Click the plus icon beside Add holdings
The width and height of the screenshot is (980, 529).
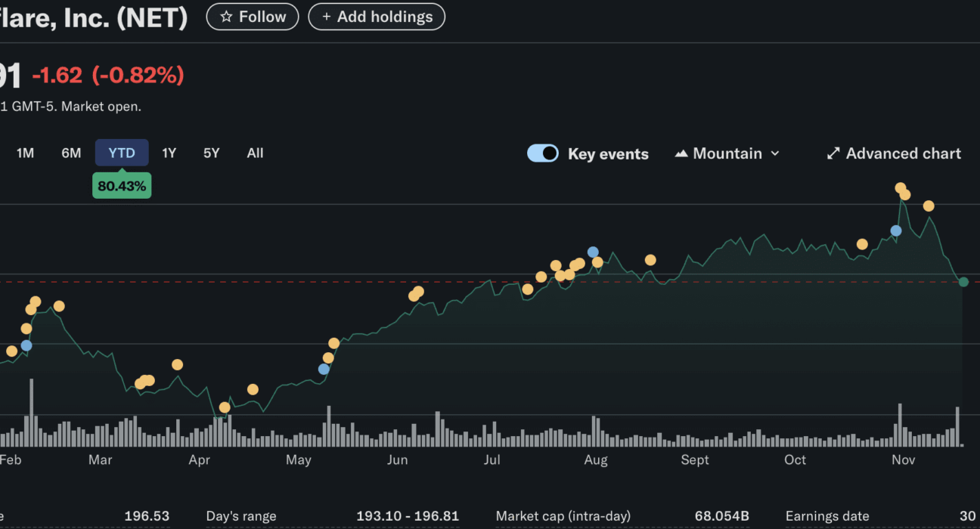[327, 17]
